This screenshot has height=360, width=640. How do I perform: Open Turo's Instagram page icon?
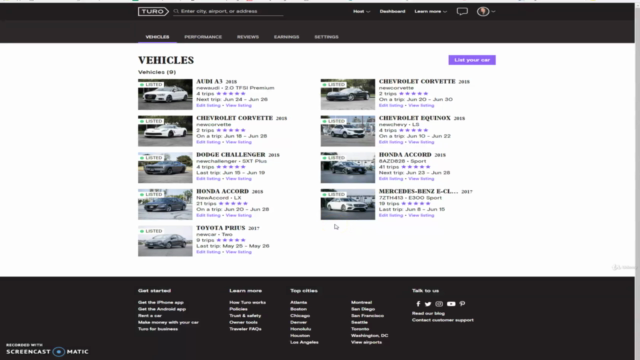click(439, 304)
